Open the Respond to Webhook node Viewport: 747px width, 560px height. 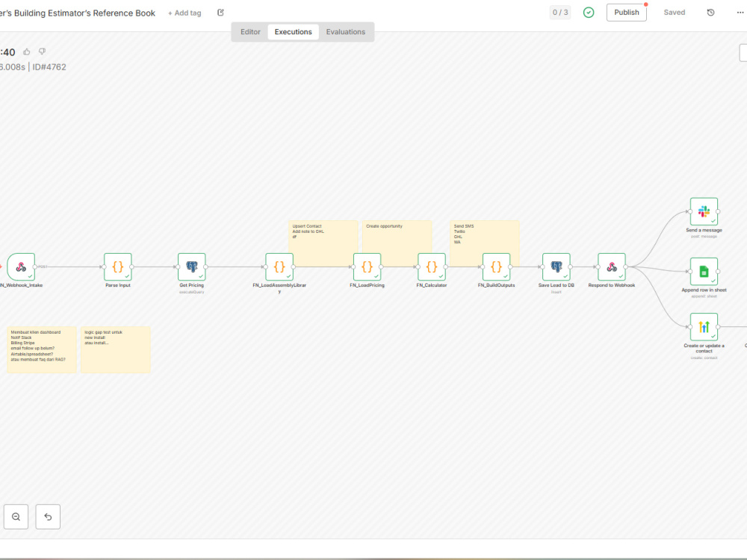pyautogui.click(x=612, y=267)
